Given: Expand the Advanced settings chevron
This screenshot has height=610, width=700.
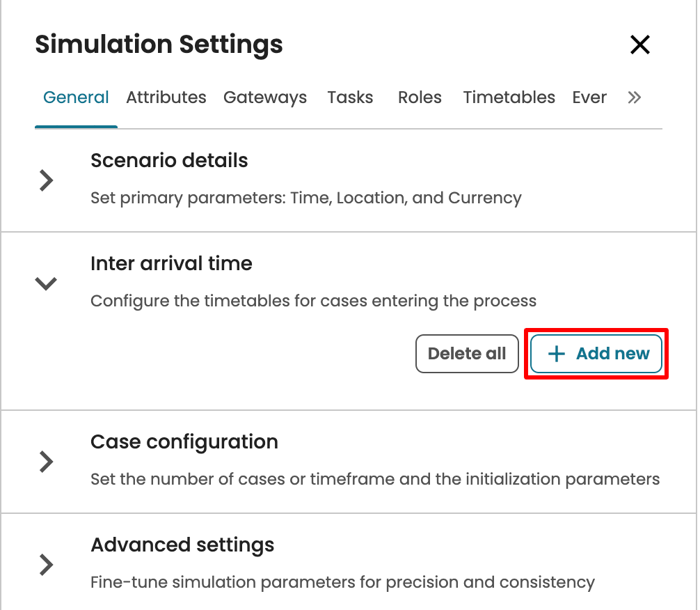Looking at the screenshot, I should click(46, 564).
